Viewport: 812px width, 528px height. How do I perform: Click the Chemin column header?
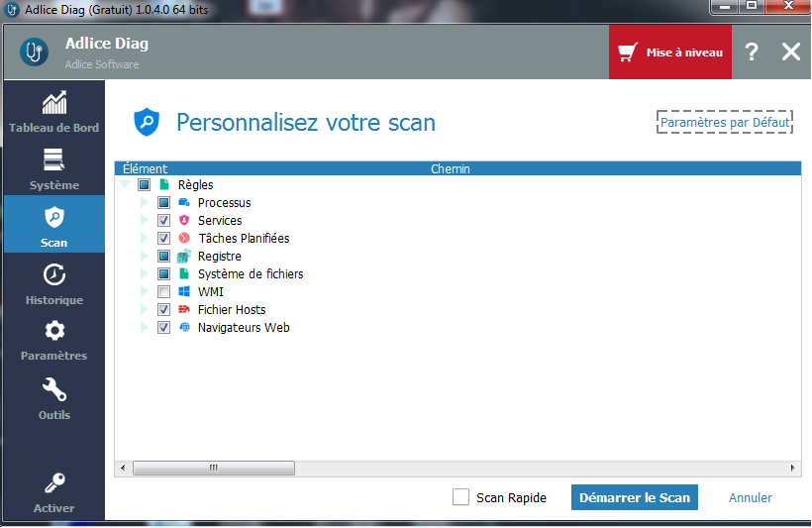point(451,169)
